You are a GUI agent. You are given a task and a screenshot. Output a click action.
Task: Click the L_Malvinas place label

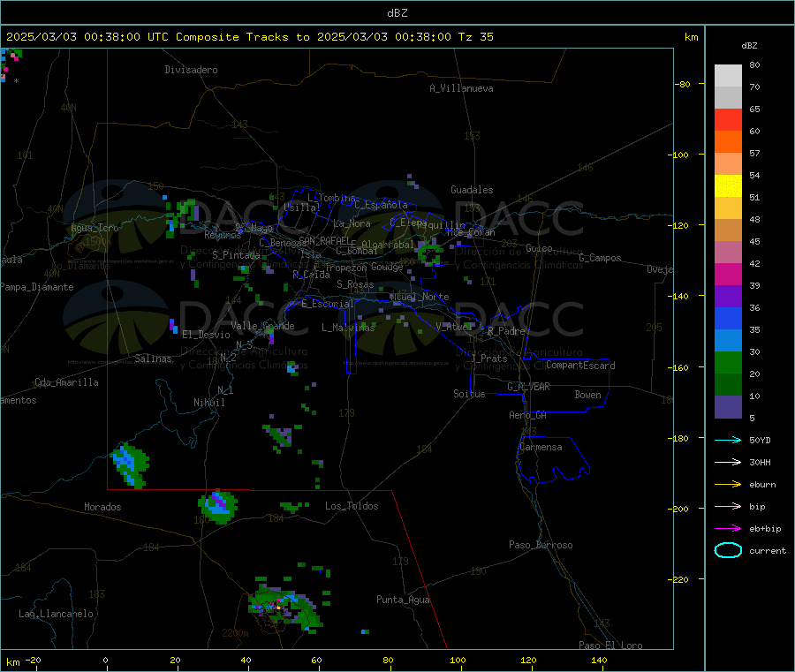(x=348, y=328)
